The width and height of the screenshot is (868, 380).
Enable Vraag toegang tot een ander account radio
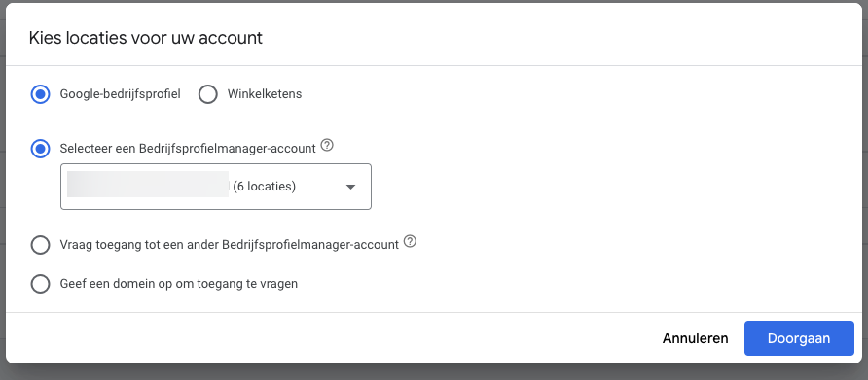click(41, 245)
